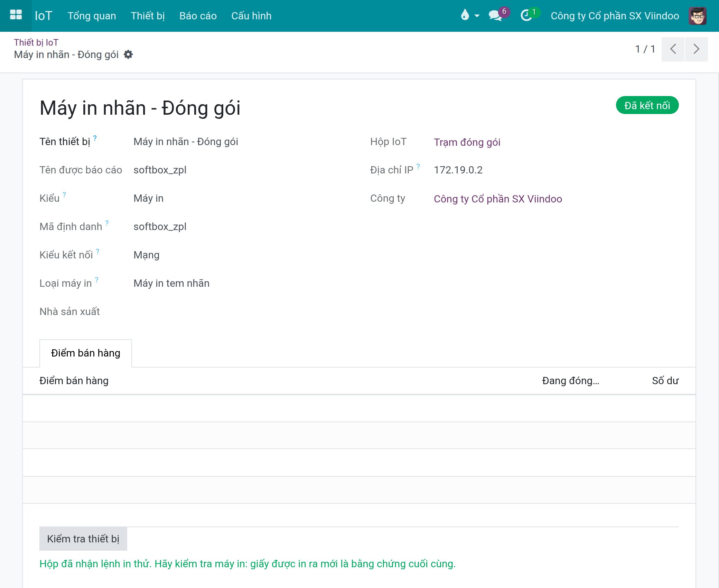Select the Điểm bán hàng tab
This screenshot has width=719, height=588.
(x=85, y=353)
